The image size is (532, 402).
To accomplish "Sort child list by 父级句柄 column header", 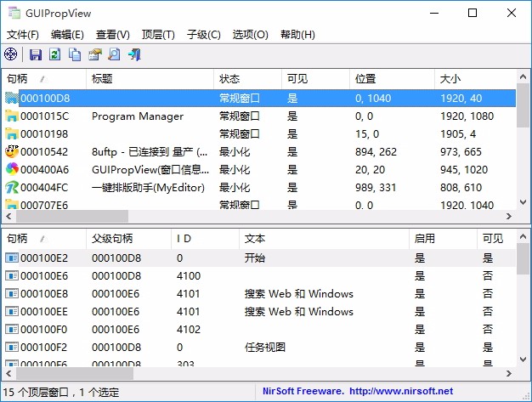I will (129, 239).
